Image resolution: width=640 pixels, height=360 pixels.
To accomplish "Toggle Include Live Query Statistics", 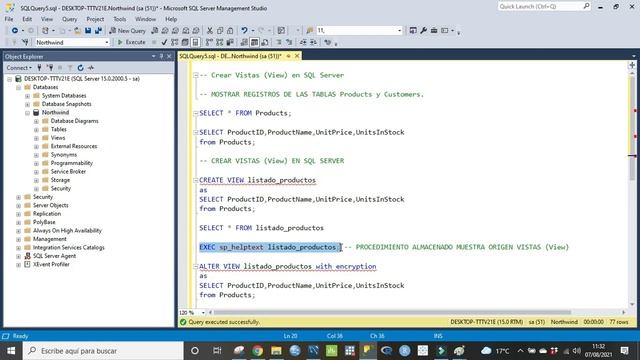I will pyautogui.click(x=220, y=42).
